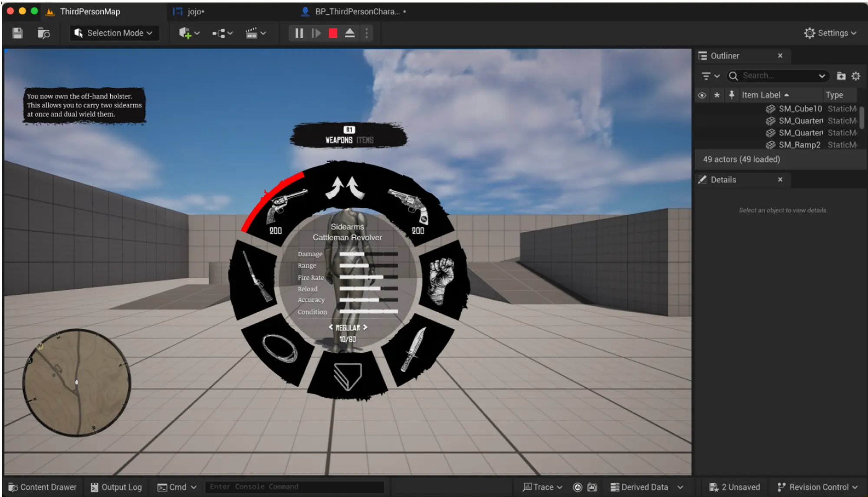Viewport: 868px width, 497px height.
Task: Open the Outliner settings gear
Action: (856, 76)
